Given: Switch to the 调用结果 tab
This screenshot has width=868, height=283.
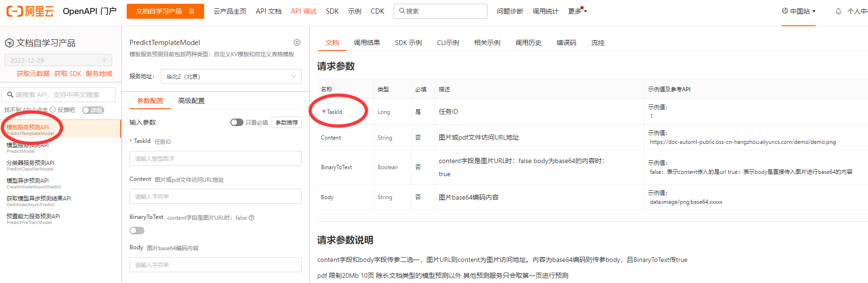Looking at the screenshot, I should point(367,43).
